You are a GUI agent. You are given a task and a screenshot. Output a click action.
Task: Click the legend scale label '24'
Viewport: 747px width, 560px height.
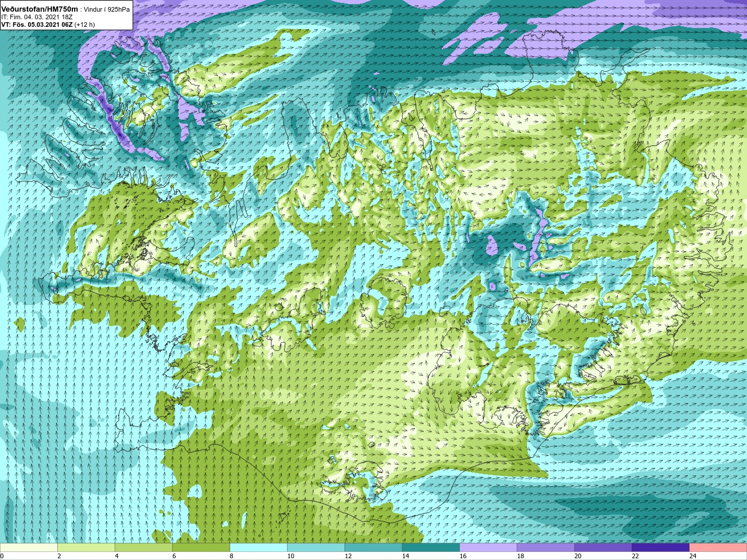[693, 556]
